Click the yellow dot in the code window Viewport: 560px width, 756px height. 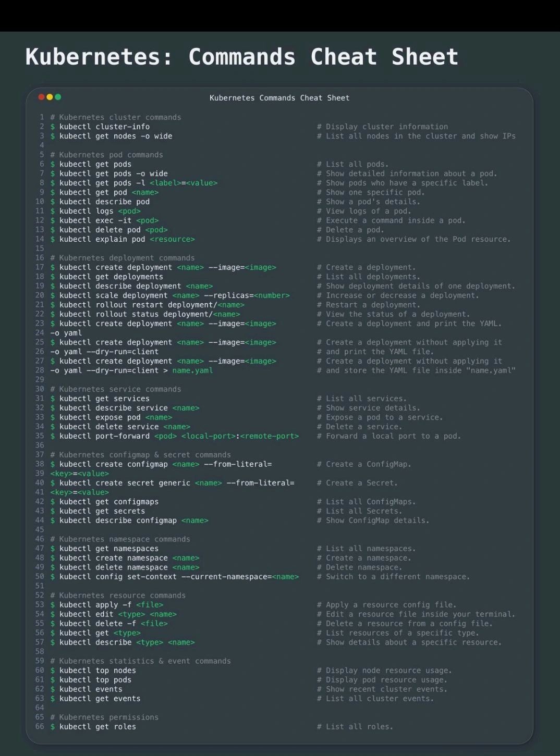coord(50,97)
